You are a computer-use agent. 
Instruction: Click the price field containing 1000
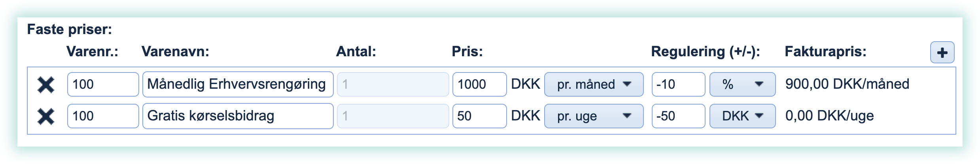tap(479, 84)
